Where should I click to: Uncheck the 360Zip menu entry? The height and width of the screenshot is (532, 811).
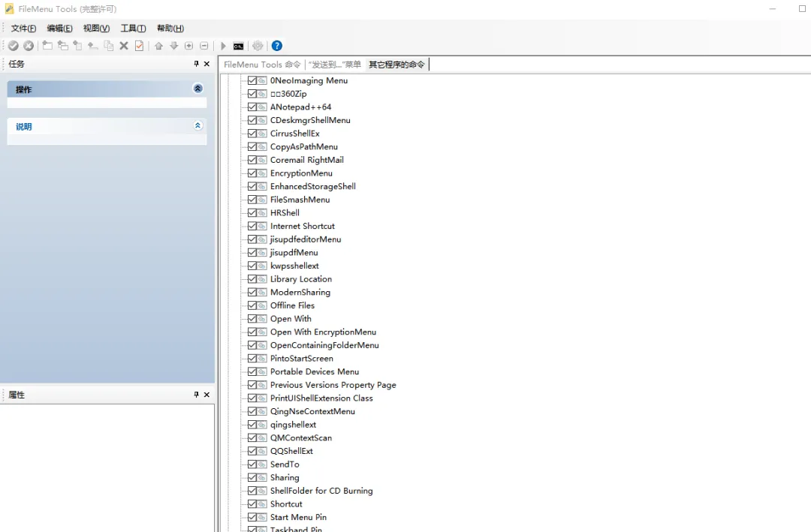251,94
